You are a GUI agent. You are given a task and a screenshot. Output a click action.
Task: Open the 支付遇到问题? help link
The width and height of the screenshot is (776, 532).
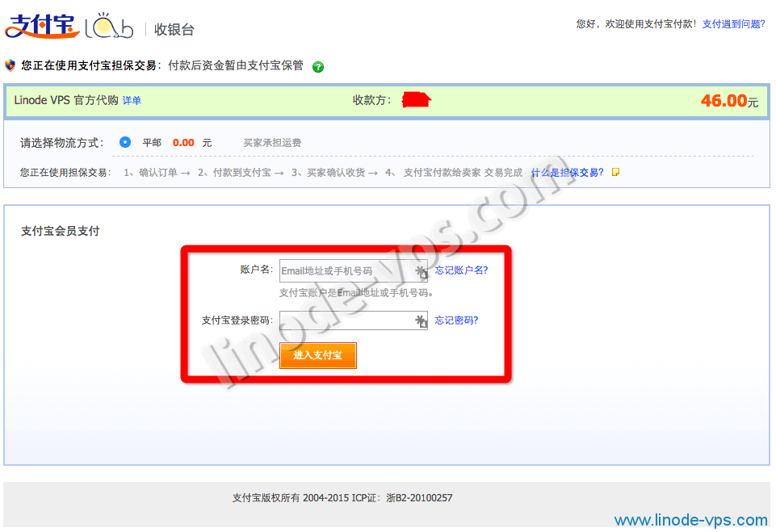pos(733,23)
